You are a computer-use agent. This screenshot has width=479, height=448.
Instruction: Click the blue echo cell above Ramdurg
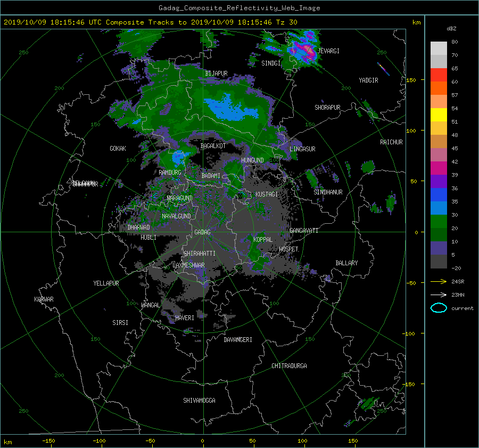click(x=178, y=158)
